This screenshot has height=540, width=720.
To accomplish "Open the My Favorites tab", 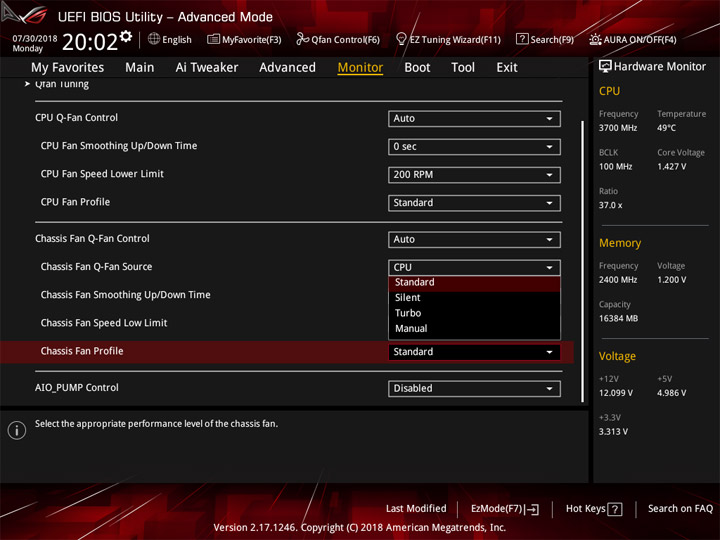I will point(68,68).
